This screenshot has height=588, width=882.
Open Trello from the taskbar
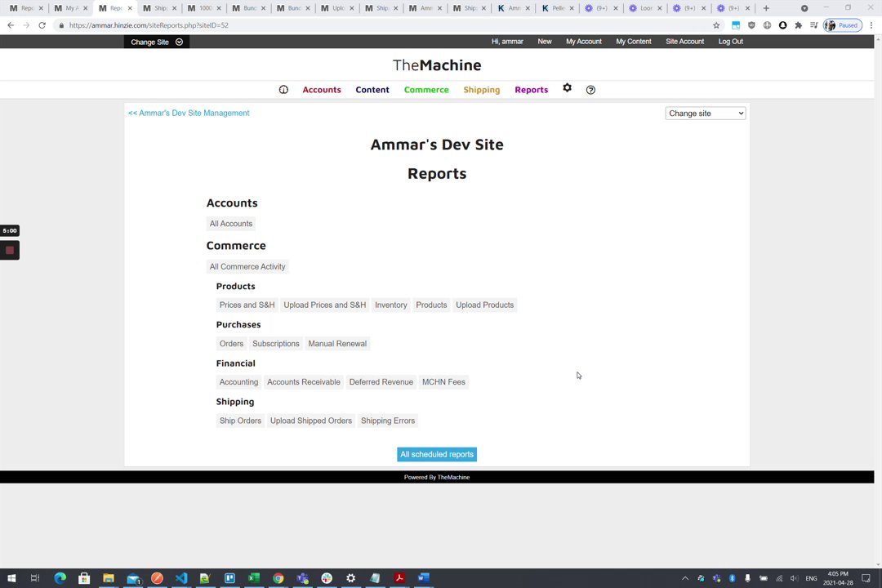click(229, 578)
